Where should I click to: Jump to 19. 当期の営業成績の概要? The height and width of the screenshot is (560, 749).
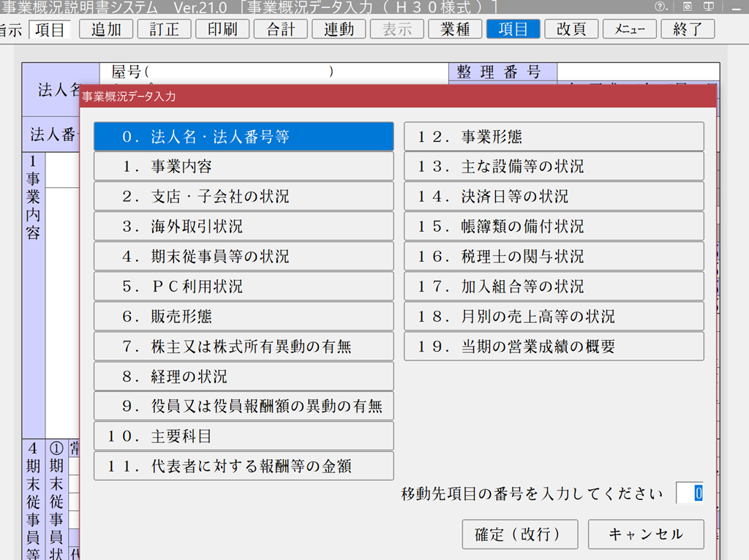(x=554, y=347)
